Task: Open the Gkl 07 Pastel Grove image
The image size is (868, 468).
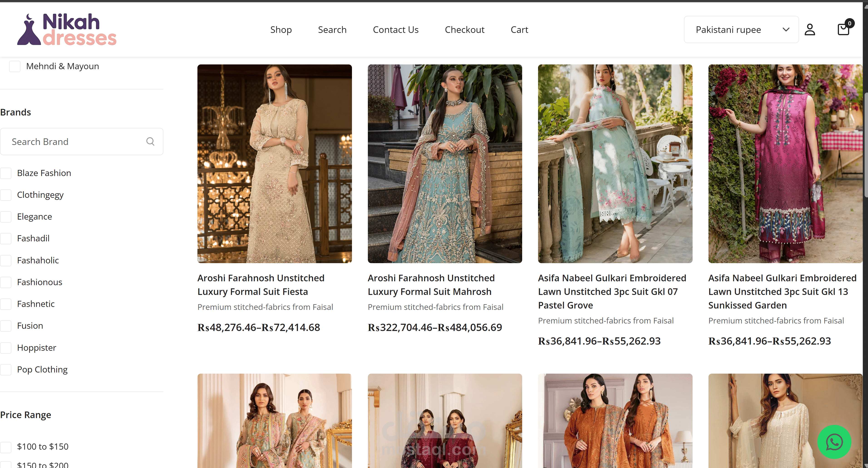Action: tap(615, 164)
